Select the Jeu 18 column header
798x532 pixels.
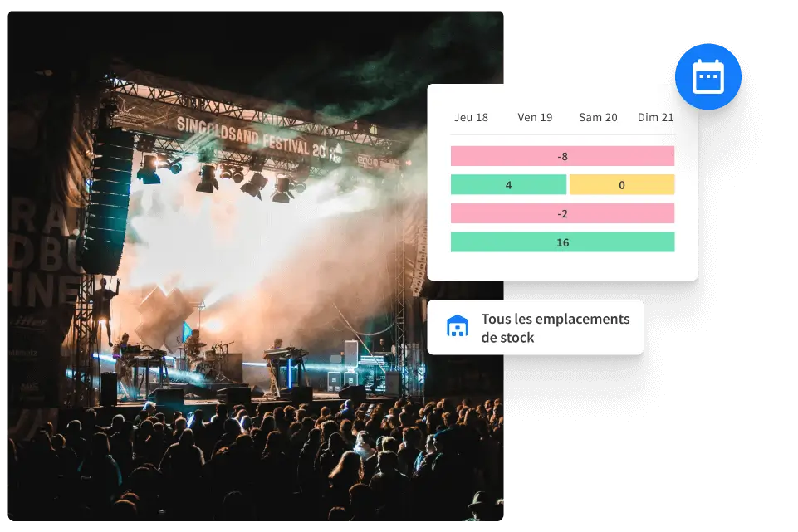[471, 118]
